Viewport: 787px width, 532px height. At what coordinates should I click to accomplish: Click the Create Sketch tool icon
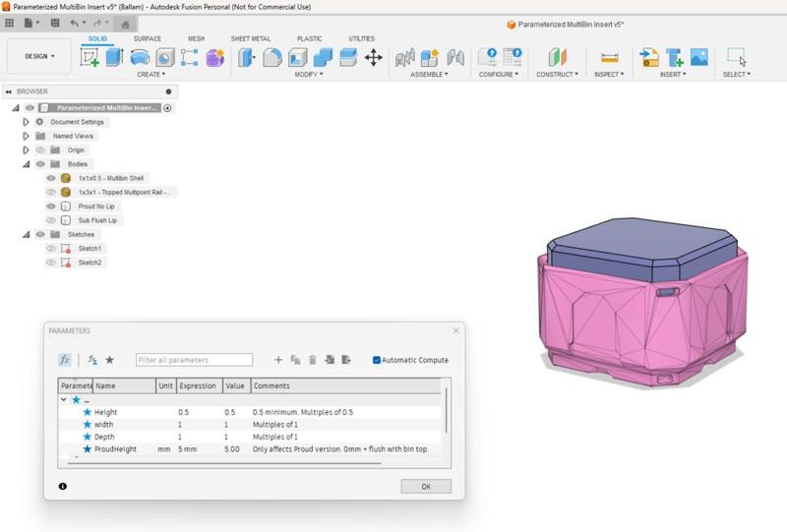tap(90, 57)
